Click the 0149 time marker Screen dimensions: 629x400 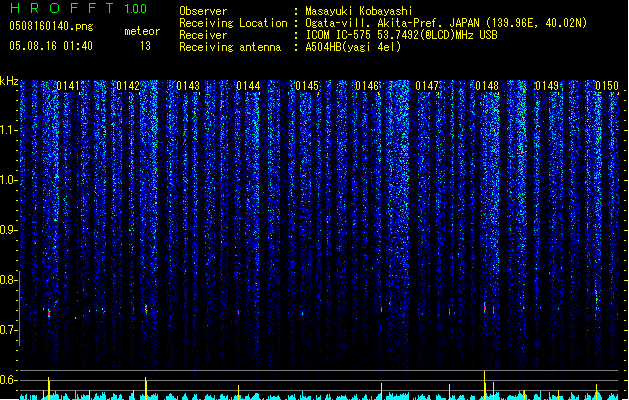point(547,86)
